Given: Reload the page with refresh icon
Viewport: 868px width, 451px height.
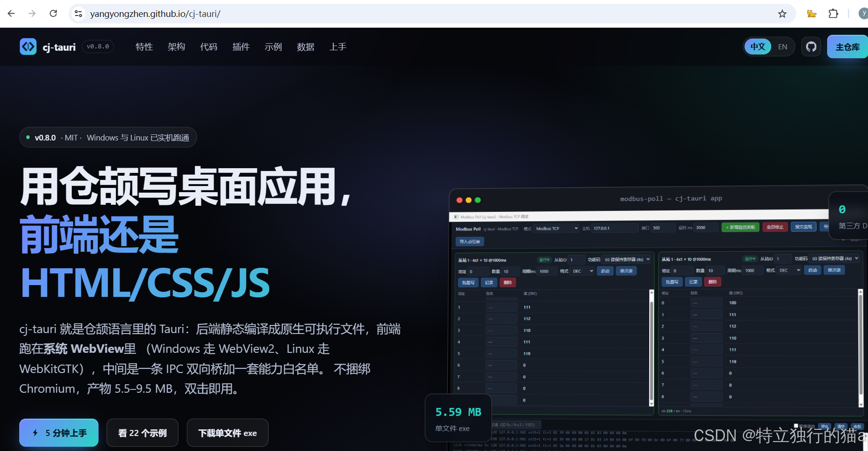Looking at the screenshot, I should tap(54, 14).
